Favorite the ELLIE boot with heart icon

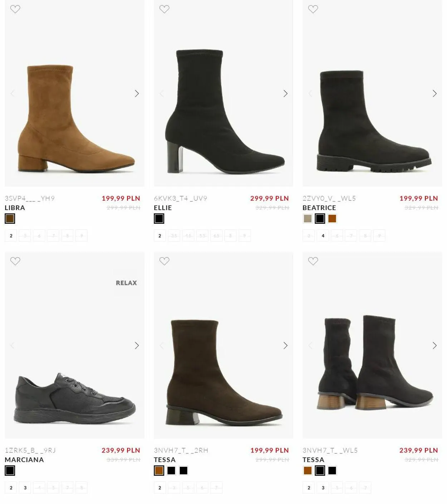(164, 9)
